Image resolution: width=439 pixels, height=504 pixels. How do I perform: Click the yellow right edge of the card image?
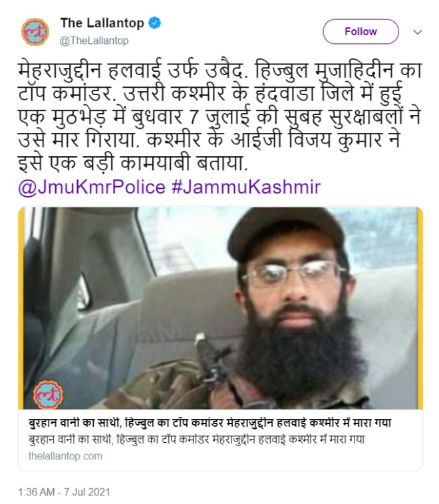(x=420, y=308)
